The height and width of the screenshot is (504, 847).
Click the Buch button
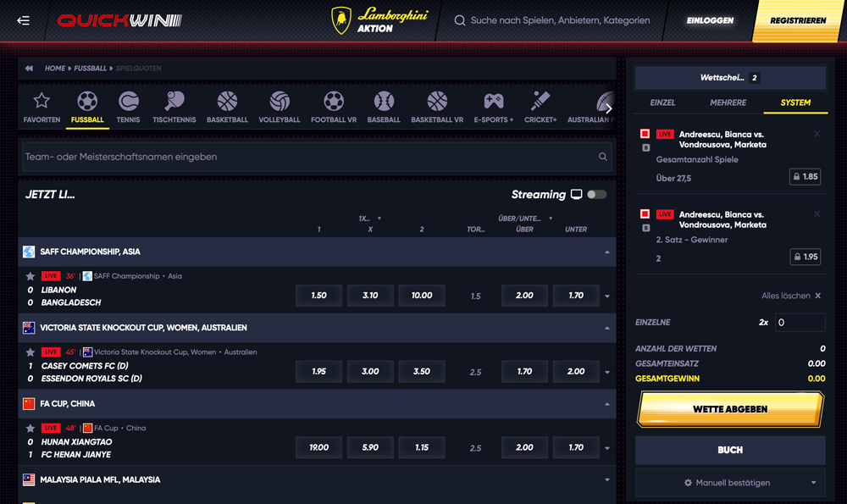[x=730, y=450]
